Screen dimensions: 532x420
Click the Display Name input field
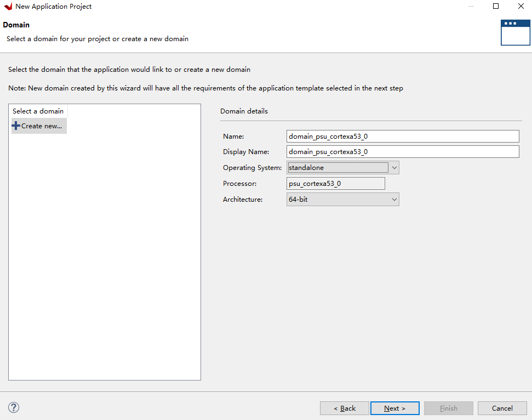click(403, 151)
